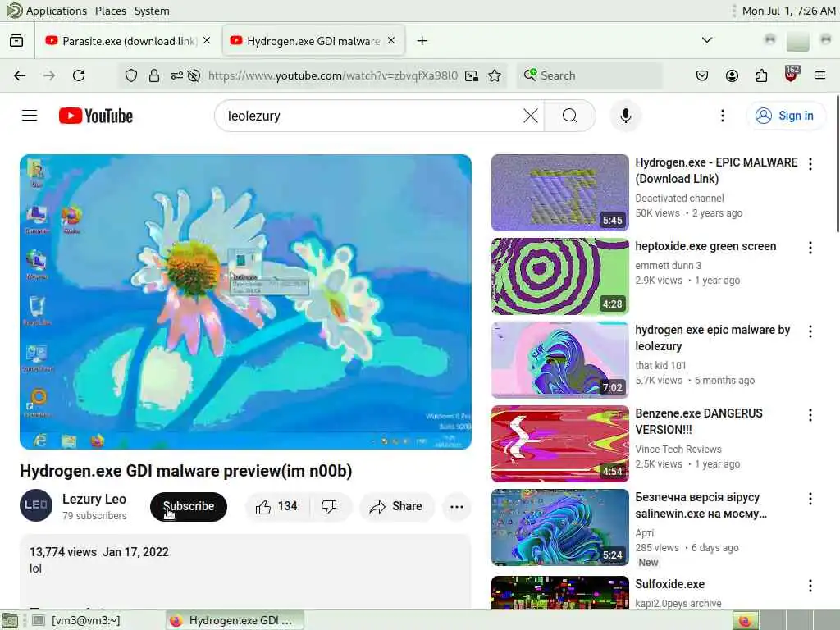Click the Share button

pyautogui.click(x=396, y=506)
